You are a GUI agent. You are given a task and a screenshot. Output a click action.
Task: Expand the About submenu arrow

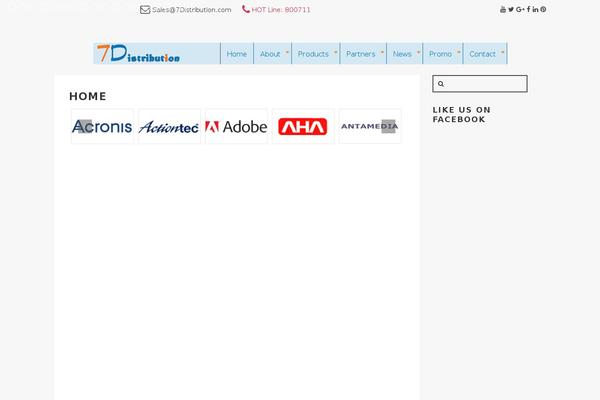click(287, 52)
